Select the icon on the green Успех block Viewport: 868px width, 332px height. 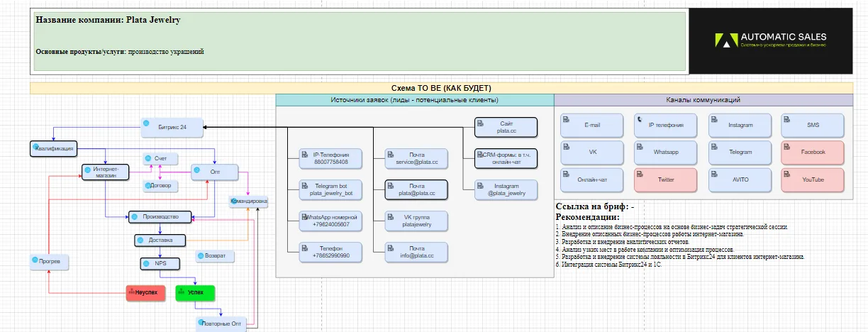click(x=181, y=291)
